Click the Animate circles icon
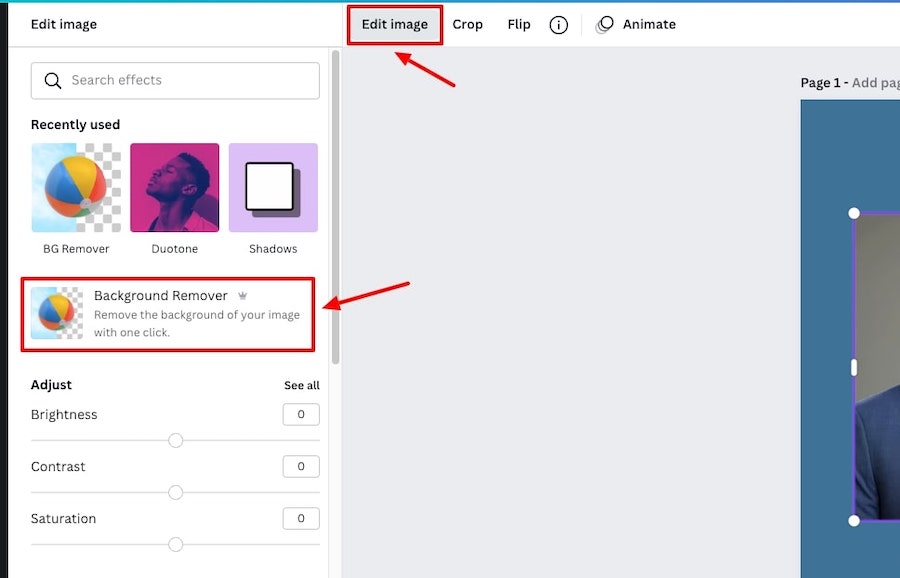The height and width of the screenshot is (578, 900). 604,25
